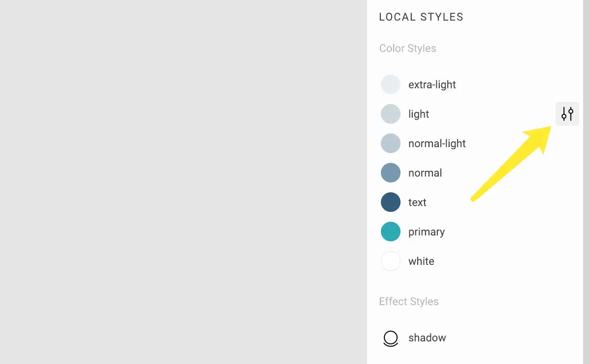Image resolution: width=589 pixels, height=364 pixels.
Task: Select the normal-light style label
Action: tap(437, 144)
